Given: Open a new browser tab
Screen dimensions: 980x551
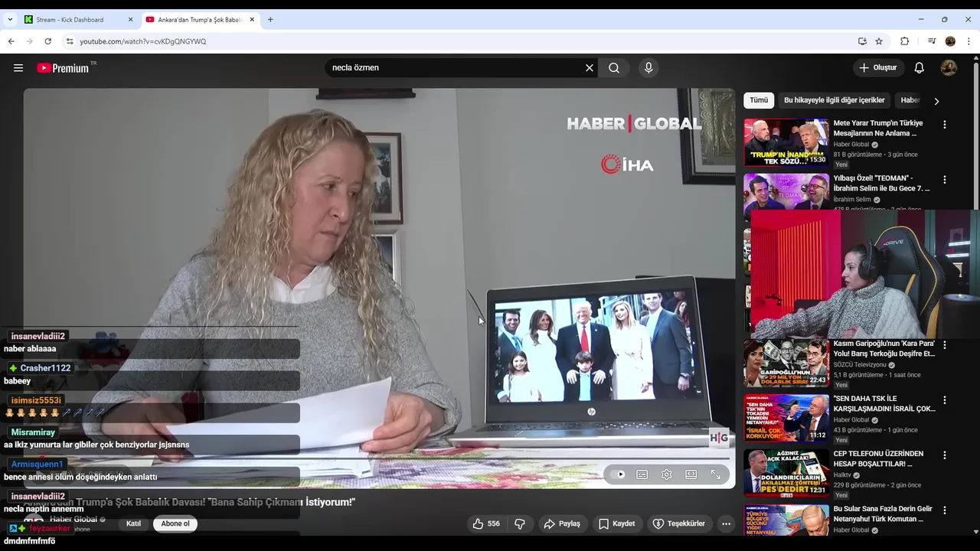Looking at the screenshot, I should point(270,20).
